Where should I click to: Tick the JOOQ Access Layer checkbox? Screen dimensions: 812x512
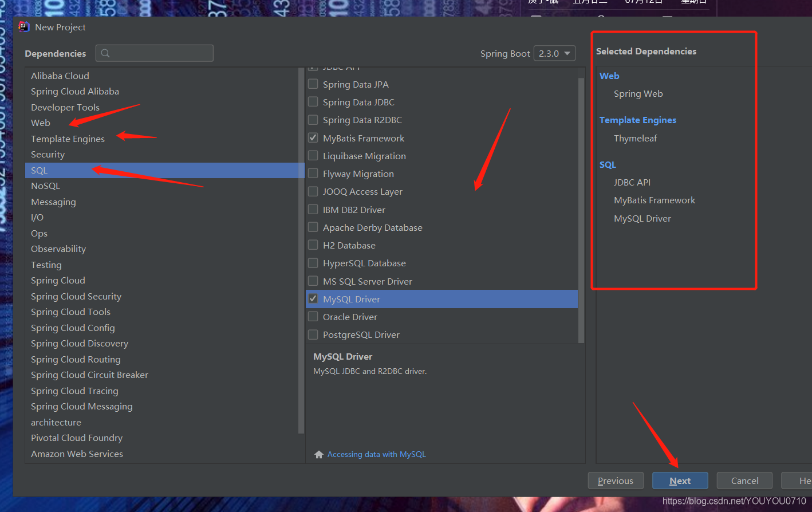(x=313, y=191)
